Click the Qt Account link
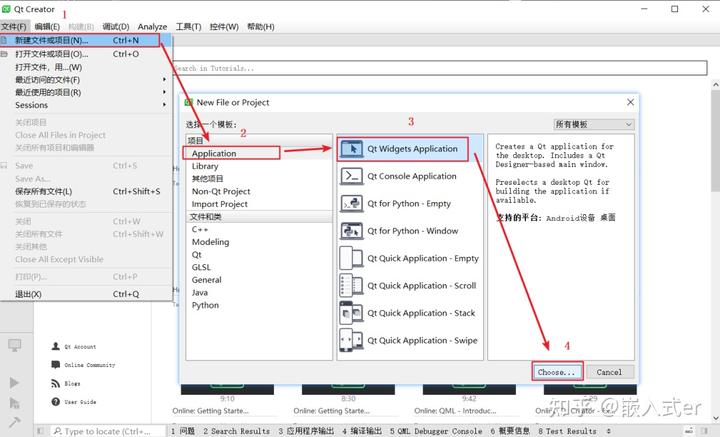This screenshot has width=720, height=437. (80, 347)
